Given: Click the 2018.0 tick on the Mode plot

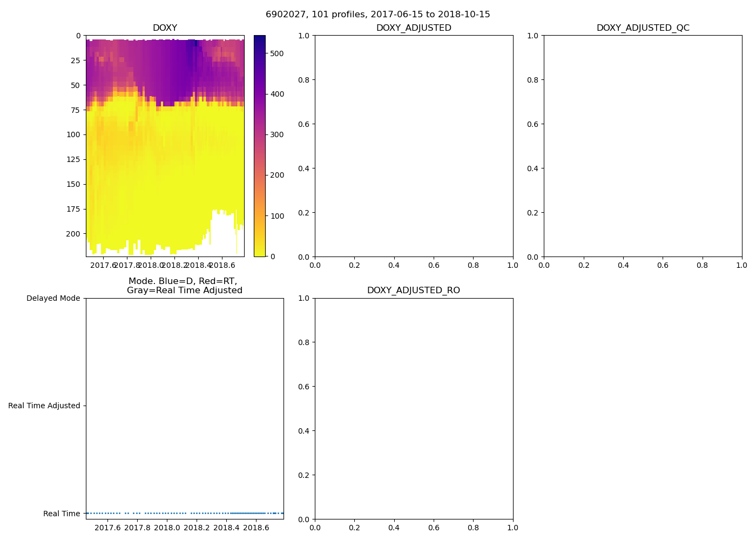Looking at the screenshot, I should pyautogui.click(x=167, y=528).
